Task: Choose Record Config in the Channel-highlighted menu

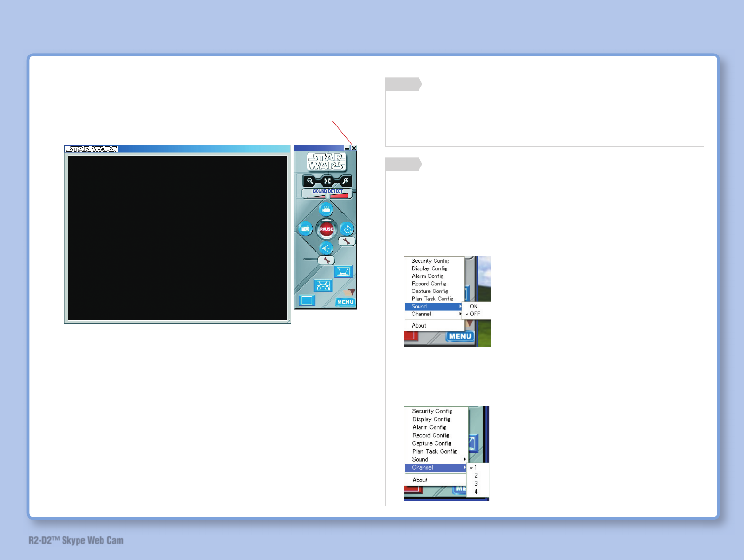Action: [431, 435]
